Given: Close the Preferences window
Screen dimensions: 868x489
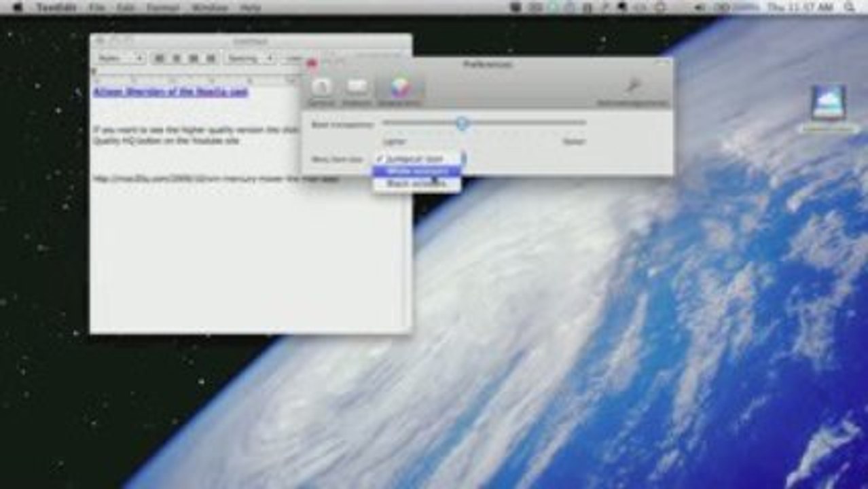Looking at the screenshot, I should tap(312, 64).
